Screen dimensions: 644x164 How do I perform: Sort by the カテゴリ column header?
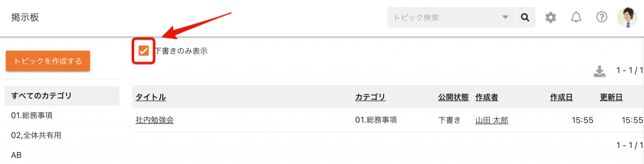(x=370, y=98)
